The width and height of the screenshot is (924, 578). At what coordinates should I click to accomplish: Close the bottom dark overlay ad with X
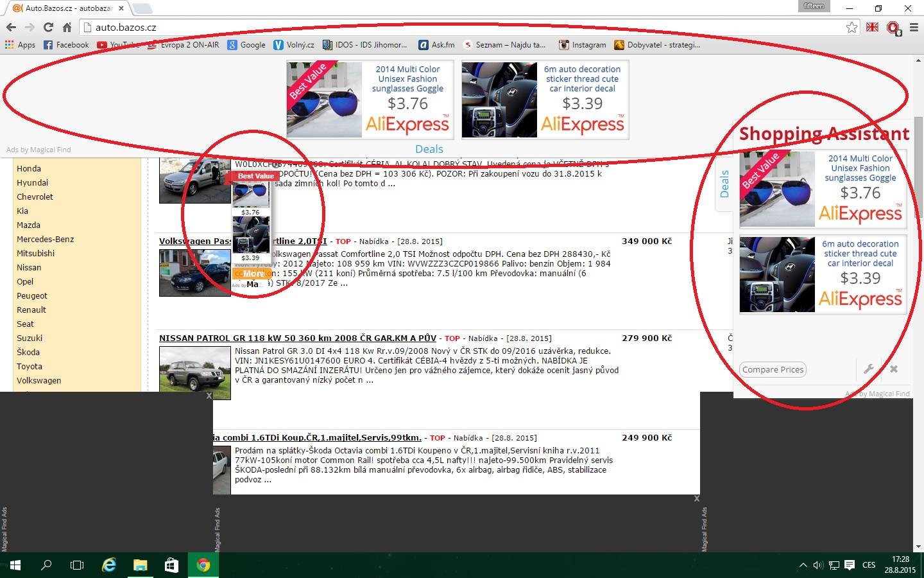click(696, 498)
